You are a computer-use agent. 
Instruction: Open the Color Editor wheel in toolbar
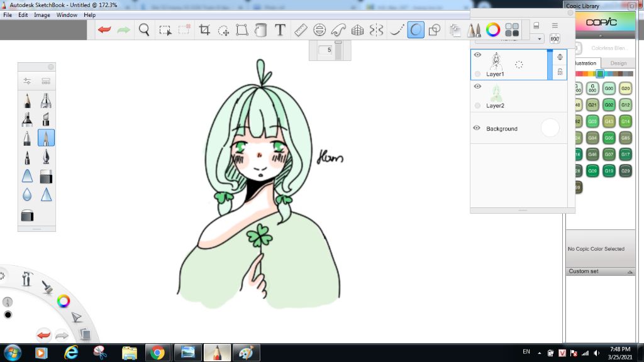493,30
